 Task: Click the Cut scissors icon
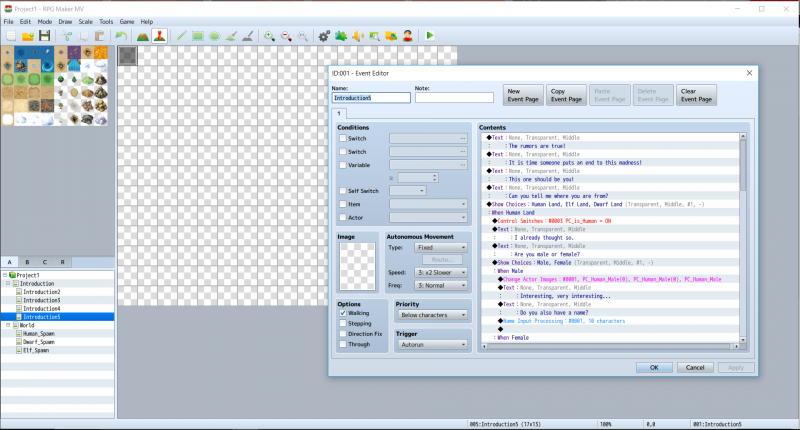(66, 36)
